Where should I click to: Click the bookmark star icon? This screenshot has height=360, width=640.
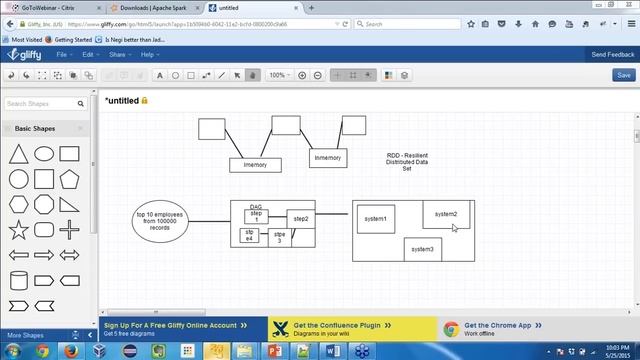tap(471, 24)
